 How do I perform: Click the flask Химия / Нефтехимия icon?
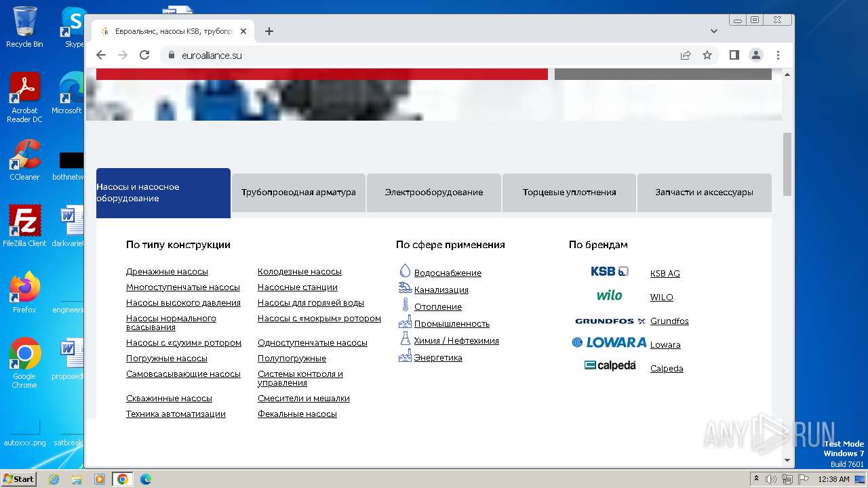[x=405, y=339]
